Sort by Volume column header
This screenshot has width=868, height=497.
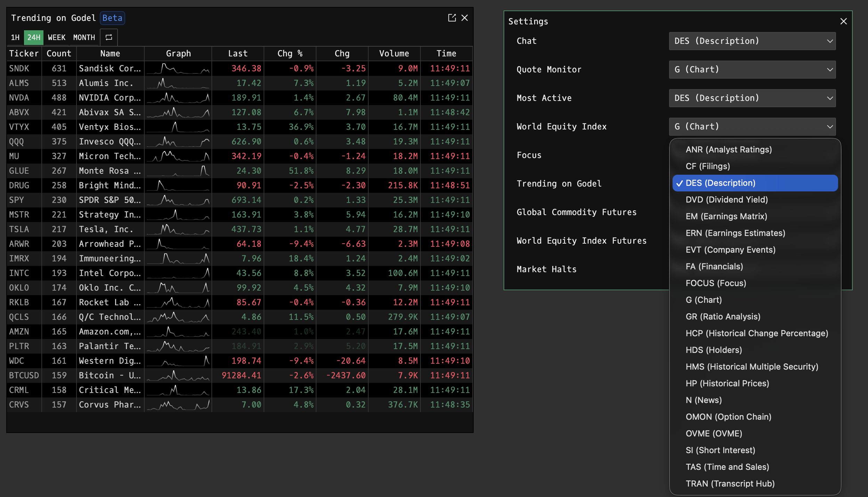(x=394, y=54)
